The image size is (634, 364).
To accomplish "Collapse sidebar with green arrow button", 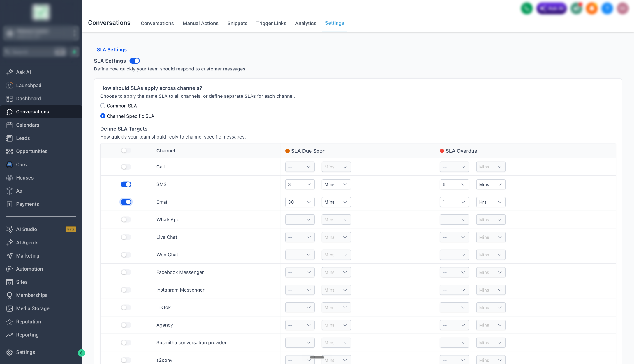I will click(x=81, y=353).
